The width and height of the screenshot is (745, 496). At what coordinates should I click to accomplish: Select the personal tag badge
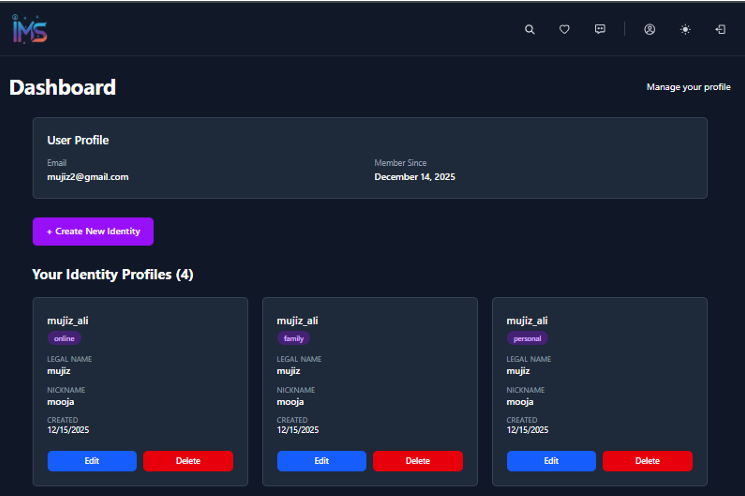[x=527, y=339]
